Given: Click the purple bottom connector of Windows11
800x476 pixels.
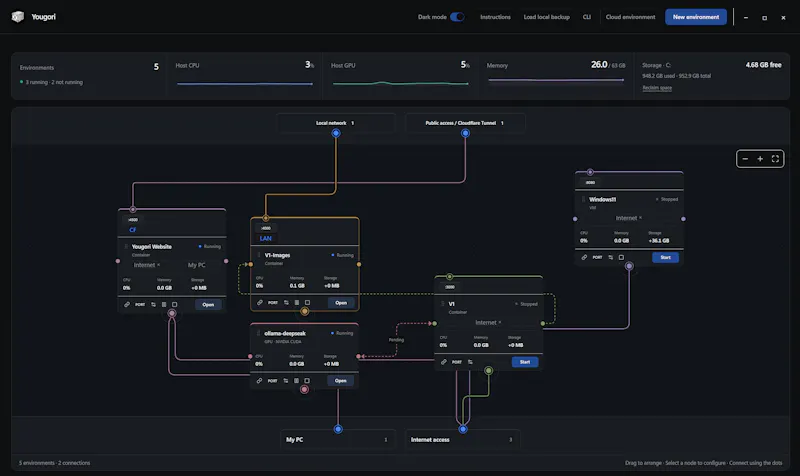Looking at the screenshot, I should (629, 266).
